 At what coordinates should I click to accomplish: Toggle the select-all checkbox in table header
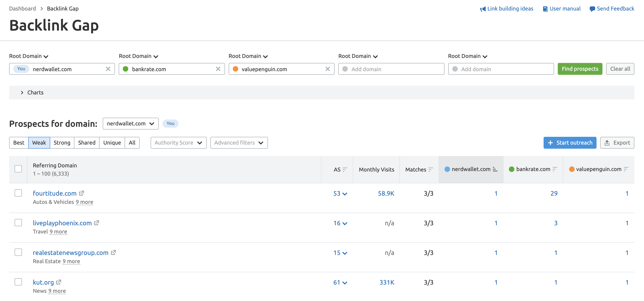point(18,169)
